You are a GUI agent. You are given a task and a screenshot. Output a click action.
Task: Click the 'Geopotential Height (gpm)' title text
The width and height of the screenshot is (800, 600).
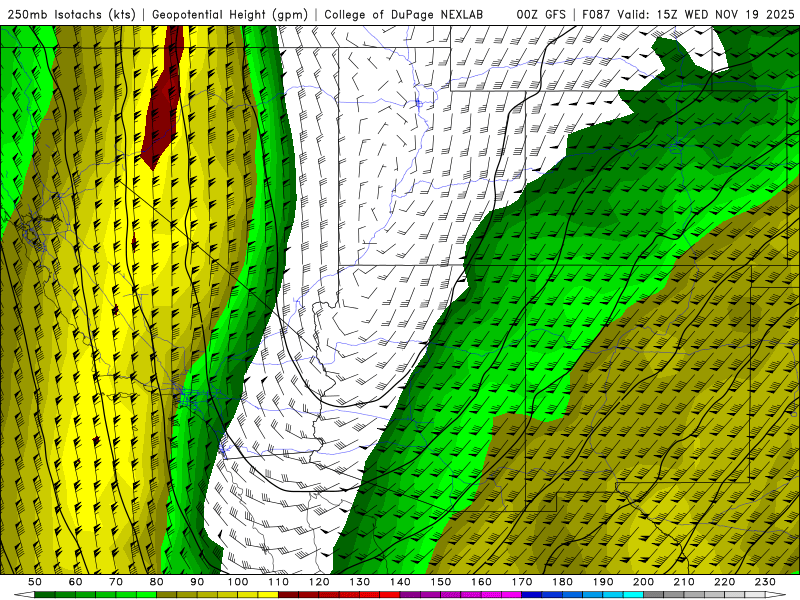tap(230, 15)
